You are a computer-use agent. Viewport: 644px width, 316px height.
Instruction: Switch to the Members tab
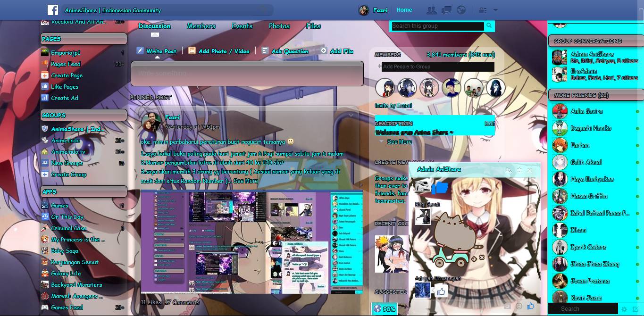click(x=201, y=26)
